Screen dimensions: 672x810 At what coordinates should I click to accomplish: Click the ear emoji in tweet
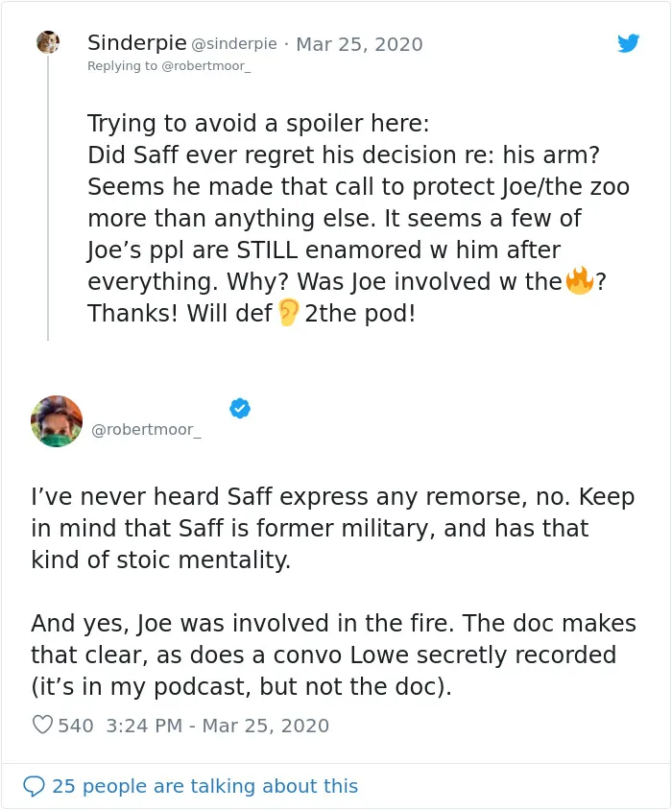[288, 313]
